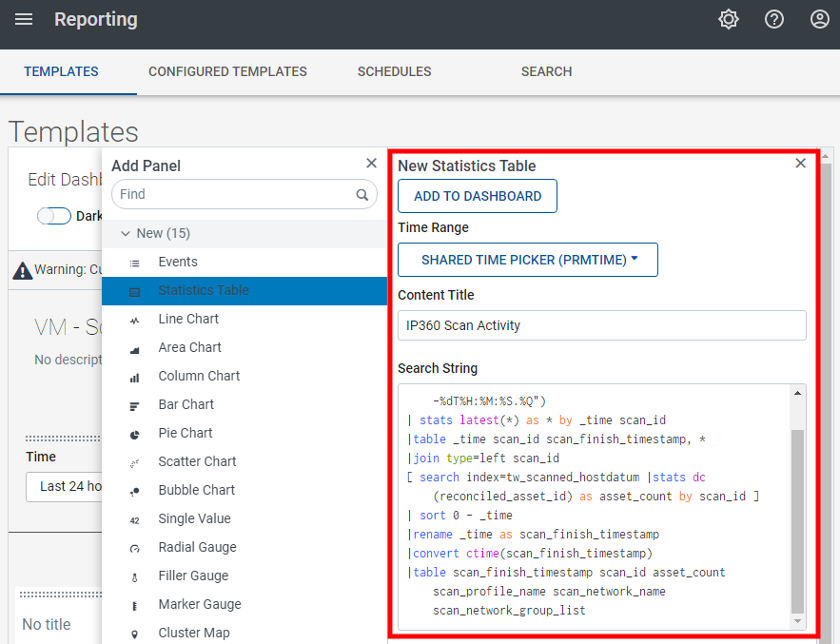Image resolution: width=840 pixels, height=644 pixels.
Task: Select Single Value panel type
Action: 244,518
